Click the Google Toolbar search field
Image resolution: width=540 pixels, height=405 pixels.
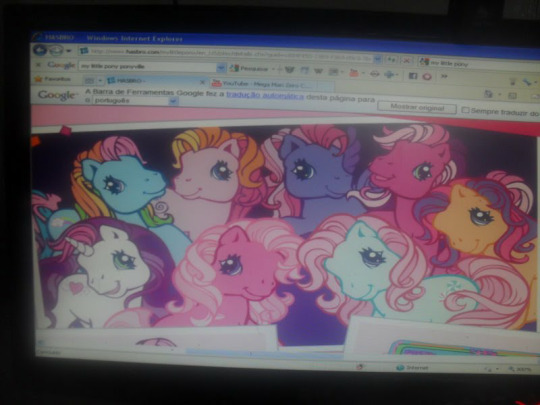click(x=148, y=66)
